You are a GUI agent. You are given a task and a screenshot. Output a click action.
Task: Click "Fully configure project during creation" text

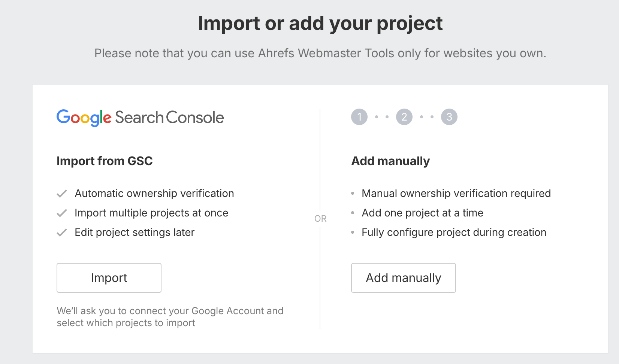454,233
